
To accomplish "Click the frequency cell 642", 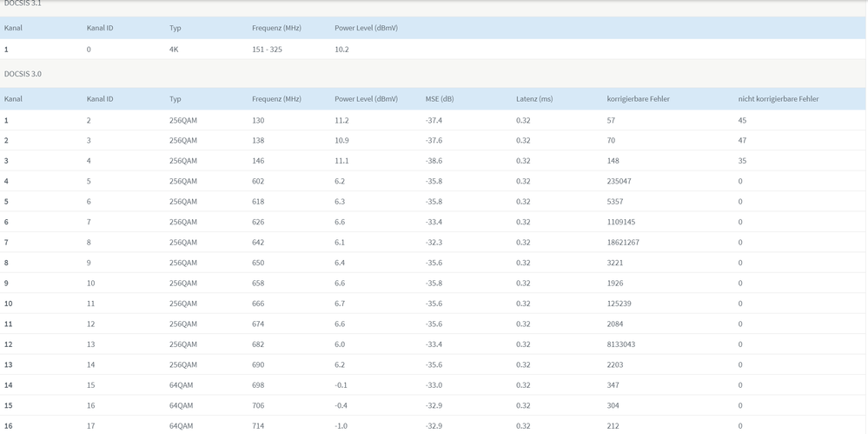I will click(258, 243).
